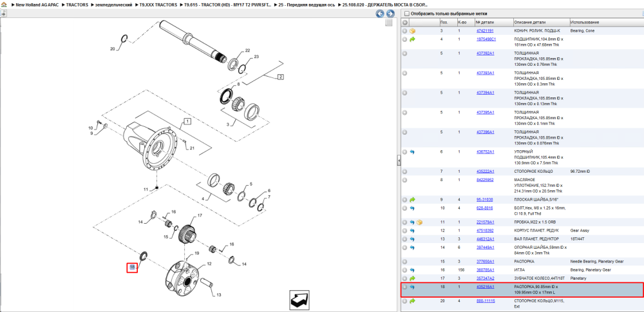644x312 pixels.
Task: Click the green arrow icon for part 95-31038
Action: [x=412, y=199]
